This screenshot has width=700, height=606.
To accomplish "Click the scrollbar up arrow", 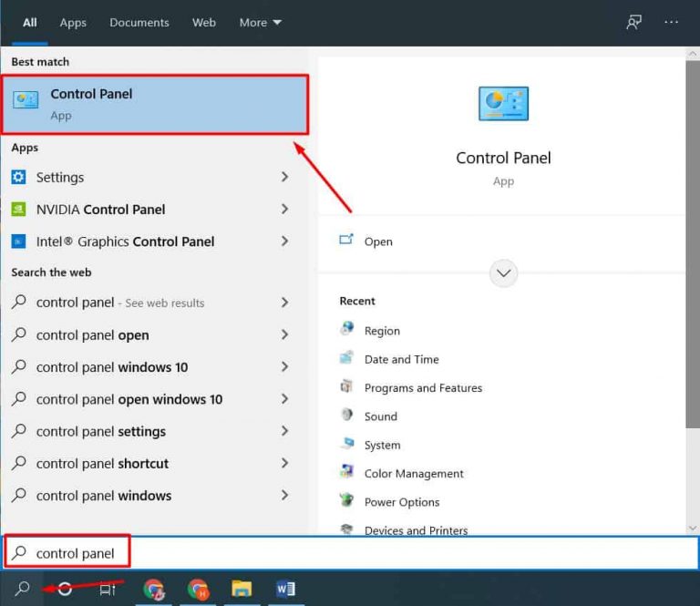I will coord(693,54).
